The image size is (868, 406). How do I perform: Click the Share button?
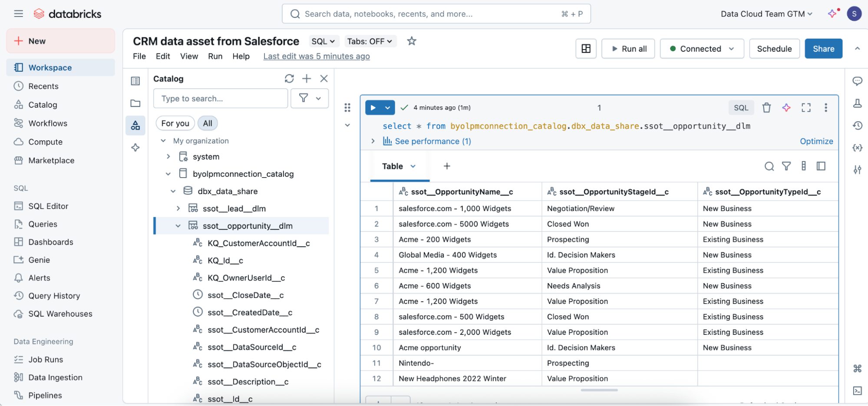pyautogui.click(x=823, y=49)
